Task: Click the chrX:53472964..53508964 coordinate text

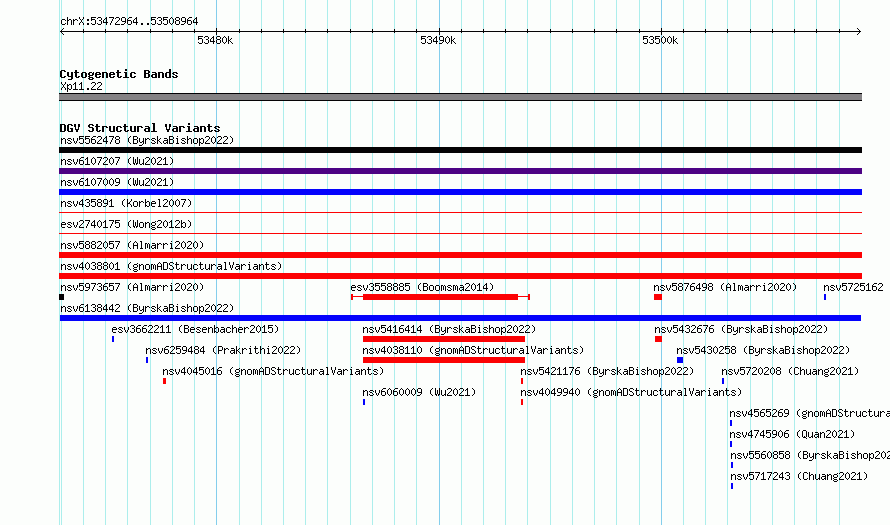Action: tap(129, 22)
